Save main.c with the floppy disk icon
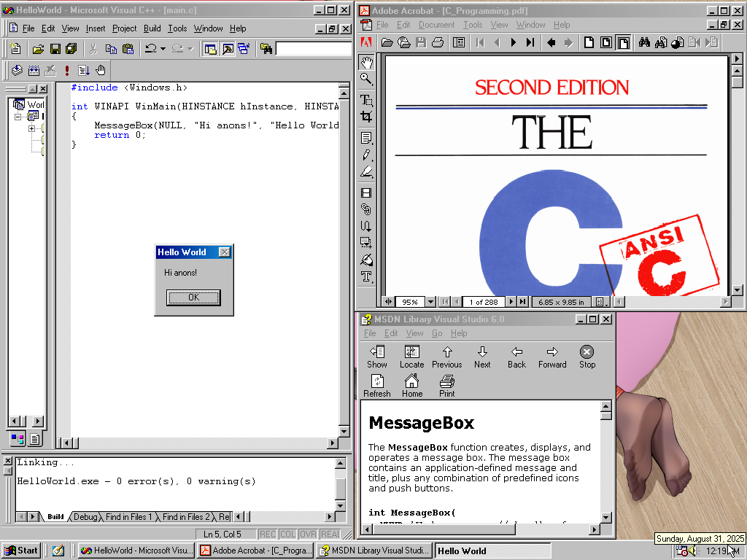The image size is (747, 560). pos(55,49)
